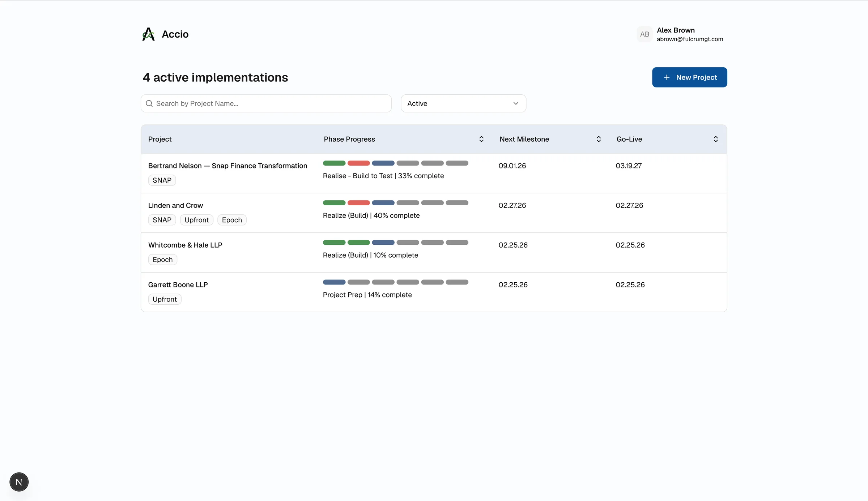
Task: Click the red phase segment for Linden and Crow
Action: pos(358,203)
